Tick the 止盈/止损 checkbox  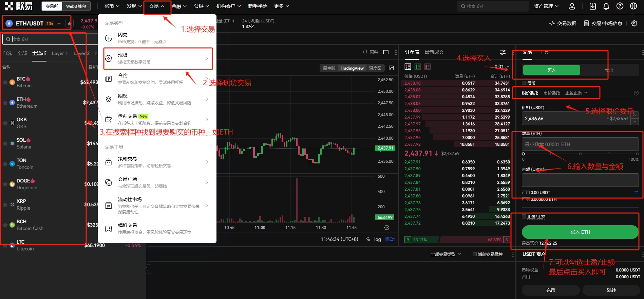[x=524, y=216]
